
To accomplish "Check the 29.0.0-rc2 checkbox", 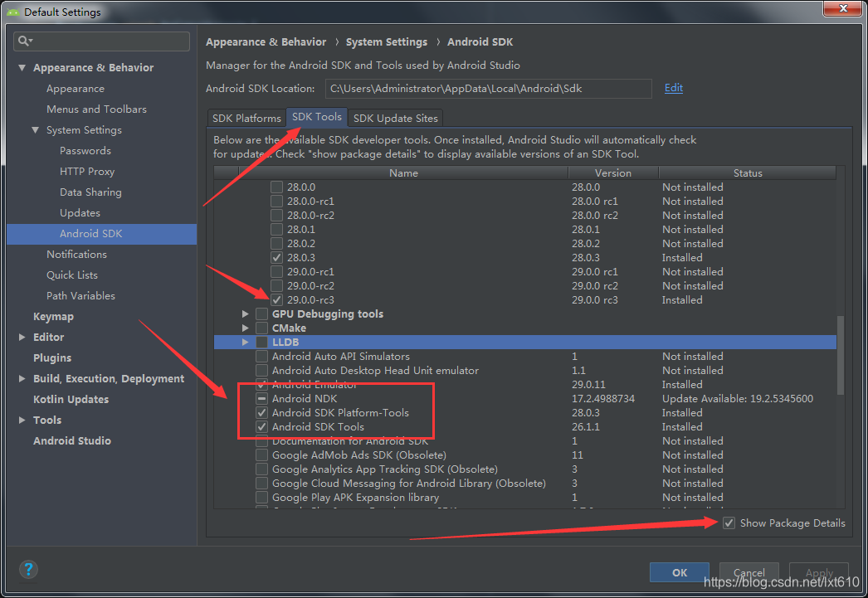I will [x=277, y=286].
